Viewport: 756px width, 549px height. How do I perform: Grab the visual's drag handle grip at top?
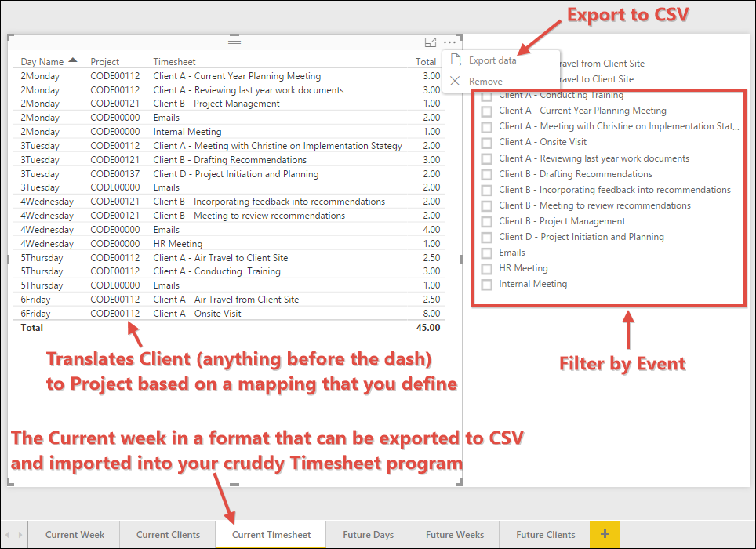click(x=234, y=41)
